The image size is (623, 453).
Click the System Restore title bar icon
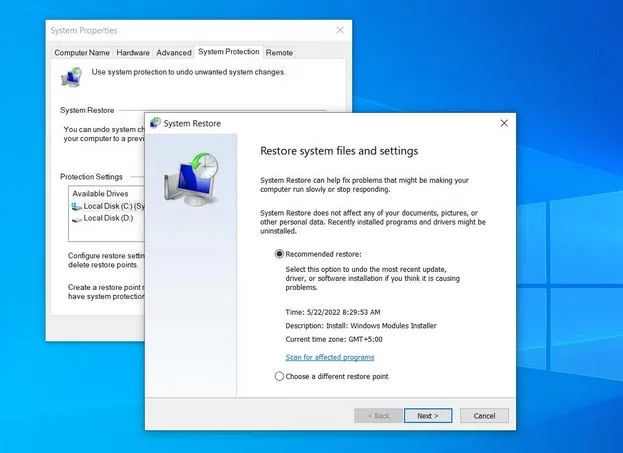coord(155,123)
